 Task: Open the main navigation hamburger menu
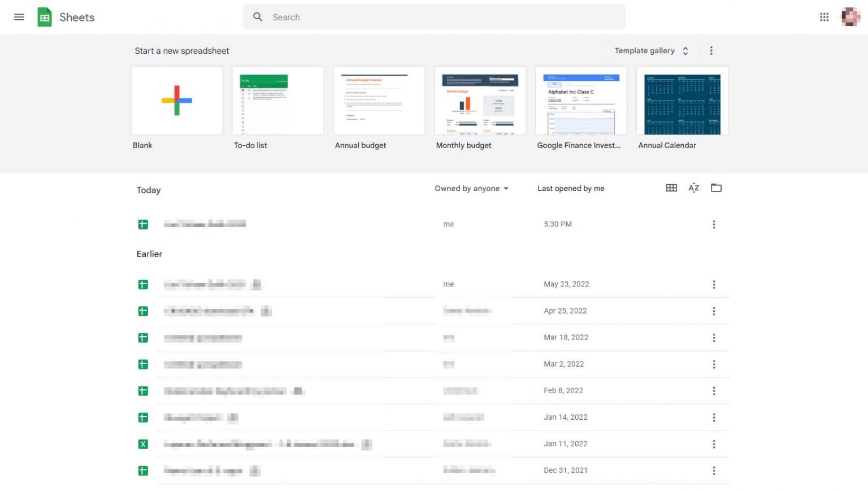[x=19, y=17]
